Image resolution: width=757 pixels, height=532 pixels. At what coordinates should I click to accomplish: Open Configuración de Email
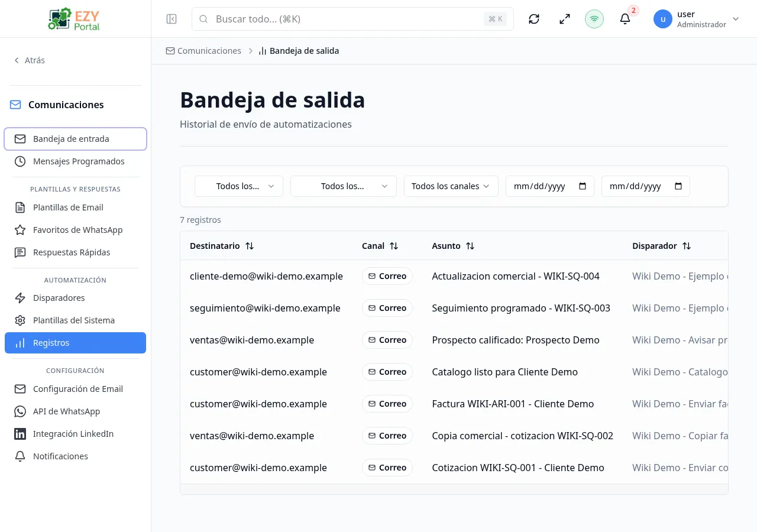pos(75,389)
